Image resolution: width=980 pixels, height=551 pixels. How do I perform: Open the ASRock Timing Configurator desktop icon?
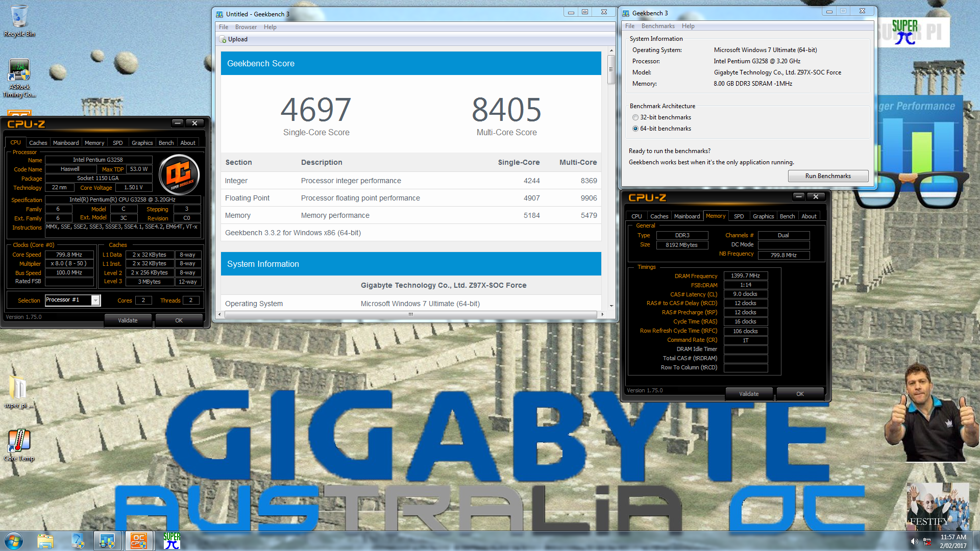point(19,78)
